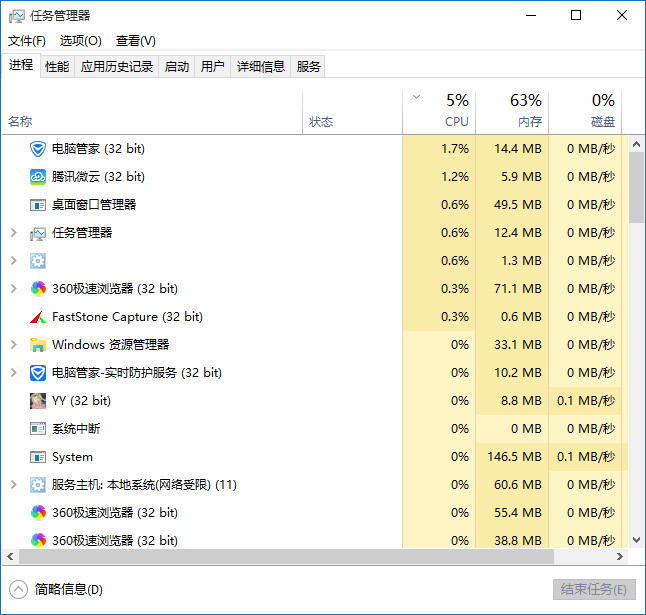
Task: Click YY row's 0.1 MB/秒 disk cell
Action: (585, 401)
